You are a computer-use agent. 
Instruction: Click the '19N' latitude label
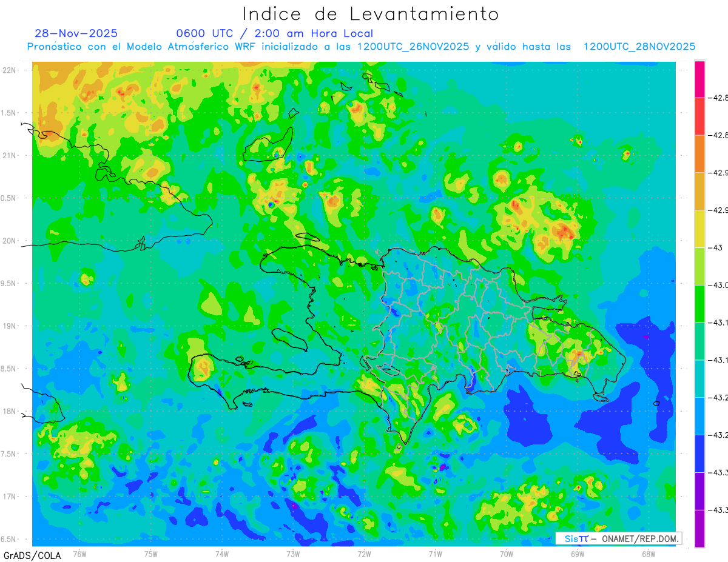point(9,326)
